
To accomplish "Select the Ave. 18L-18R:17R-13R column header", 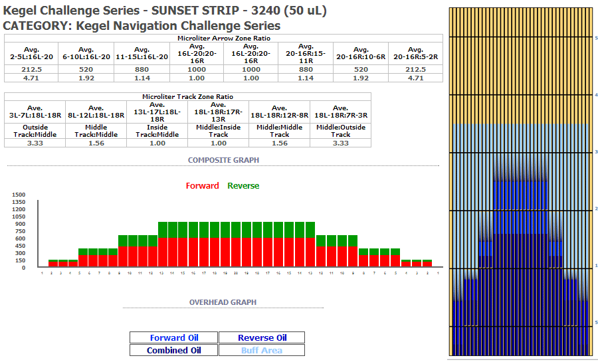I will coord(219,112).
